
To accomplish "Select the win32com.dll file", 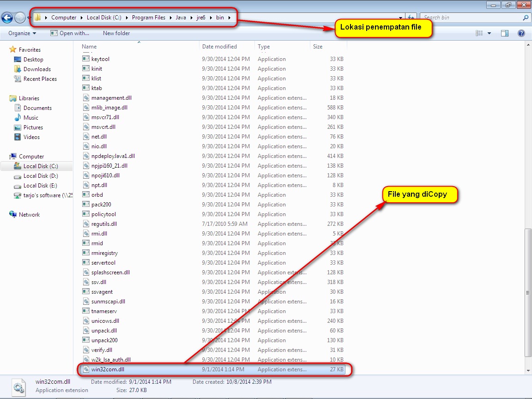I will point(108,369).
